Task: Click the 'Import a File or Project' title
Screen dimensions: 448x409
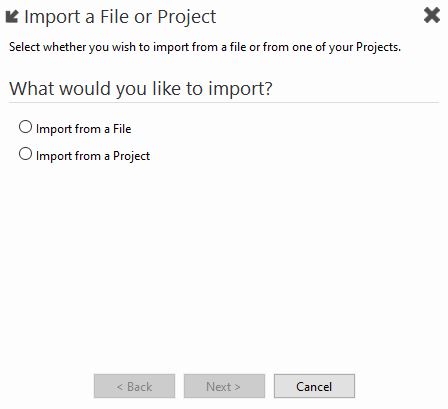Action: pyautogui.click(x=120, y=17)
